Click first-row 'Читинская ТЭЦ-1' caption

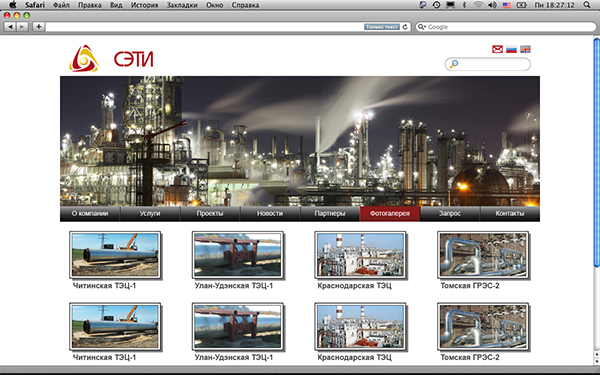(x=104, y=285)
